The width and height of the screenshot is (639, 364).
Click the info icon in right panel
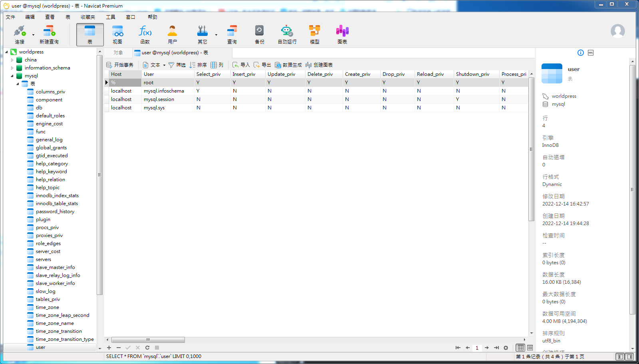(x=581, y=53)
